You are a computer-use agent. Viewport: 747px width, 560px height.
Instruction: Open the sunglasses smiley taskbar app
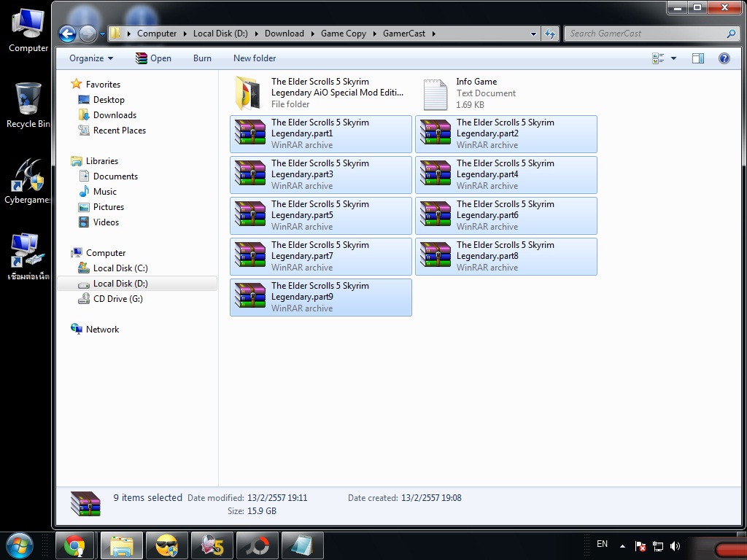167,545
